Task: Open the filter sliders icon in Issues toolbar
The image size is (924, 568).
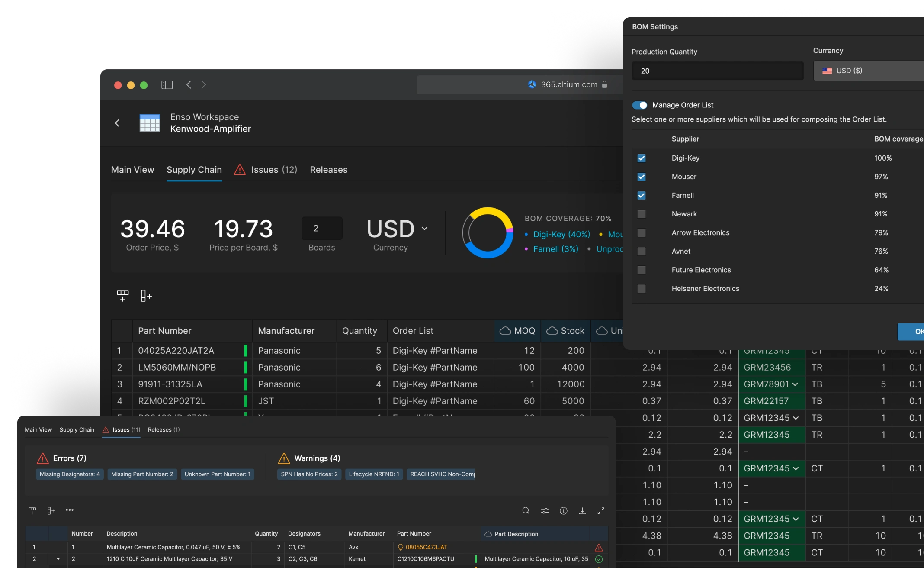Action: 545,511
